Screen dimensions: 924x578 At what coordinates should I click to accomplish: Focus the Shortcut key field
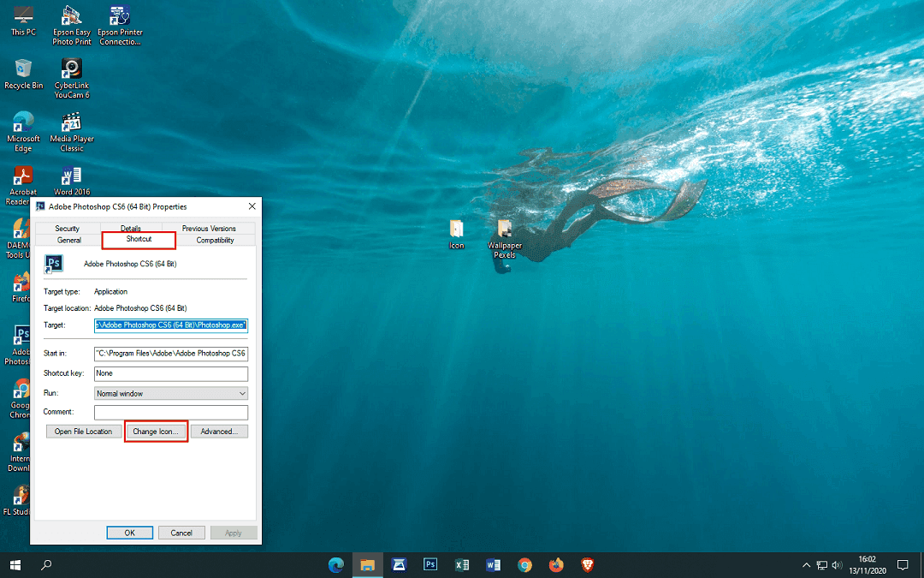[x=171, y=373]
